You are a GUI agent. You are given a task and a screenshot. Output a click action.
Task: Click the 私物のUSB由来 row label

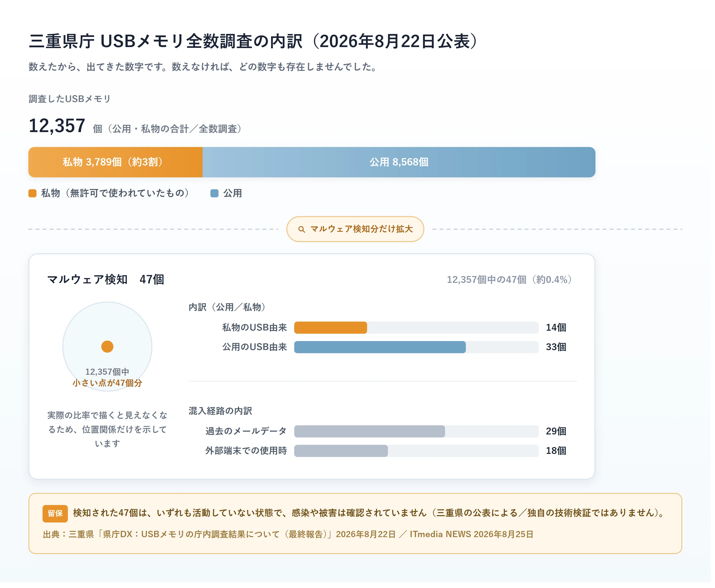tap(254, 328)
